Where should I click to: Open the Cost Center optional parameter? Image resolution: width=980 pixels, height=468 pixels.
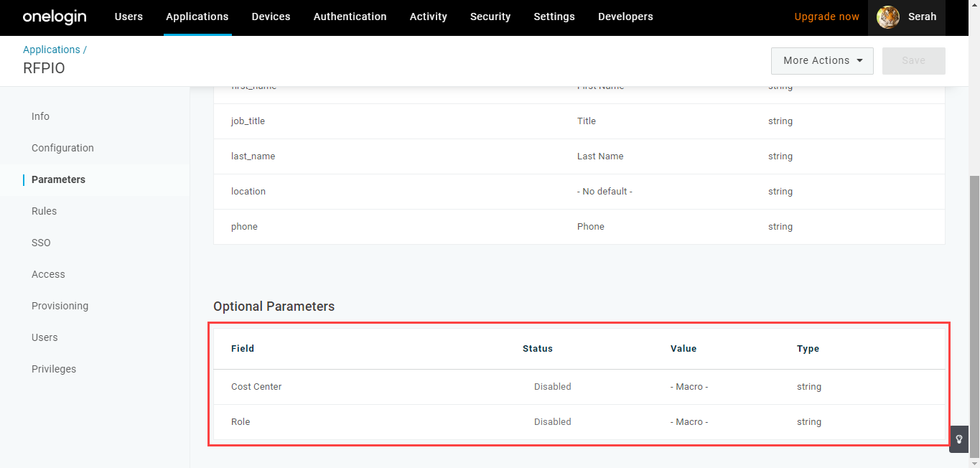pyautogui.click(x=579, y=387)
